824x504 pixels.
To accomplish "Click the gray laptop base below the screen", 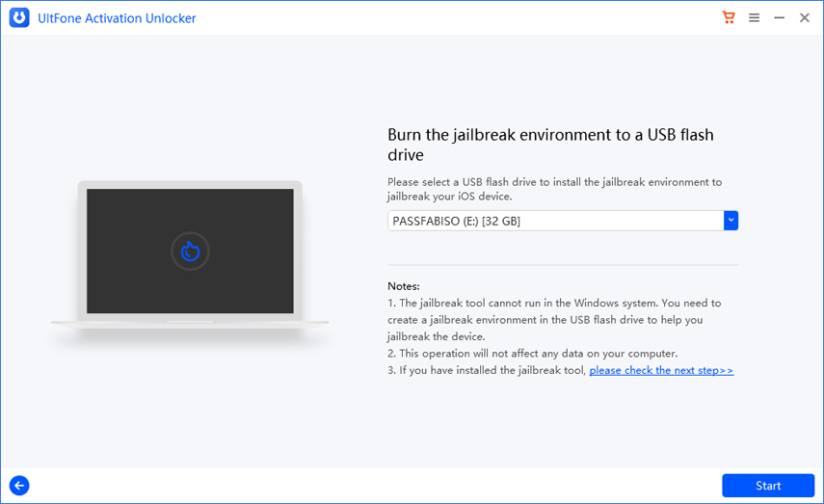I will tap(190, 322).
